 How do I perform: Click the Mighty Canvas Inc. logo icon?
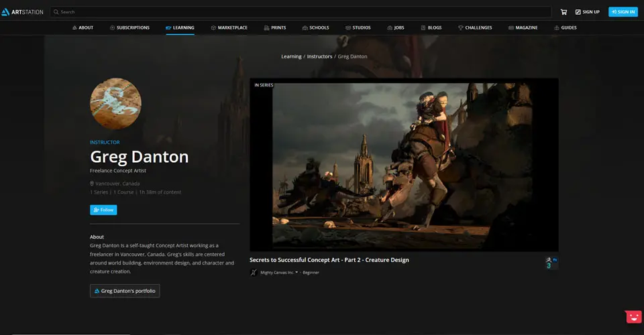(x=254, y=272)
